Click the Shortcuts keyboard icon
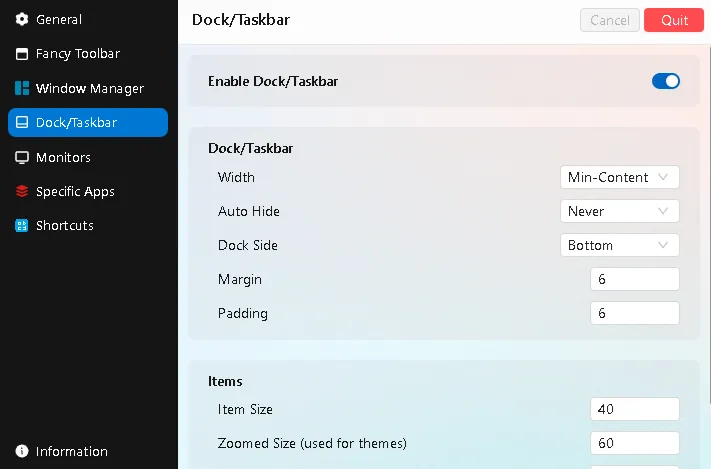 tap(22, 226)
